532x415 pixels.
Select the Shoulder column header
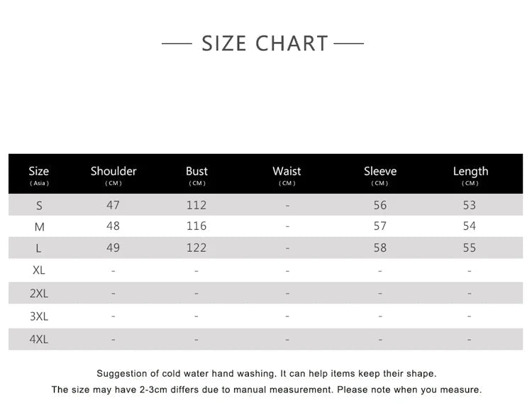click(x=113, y=175)
